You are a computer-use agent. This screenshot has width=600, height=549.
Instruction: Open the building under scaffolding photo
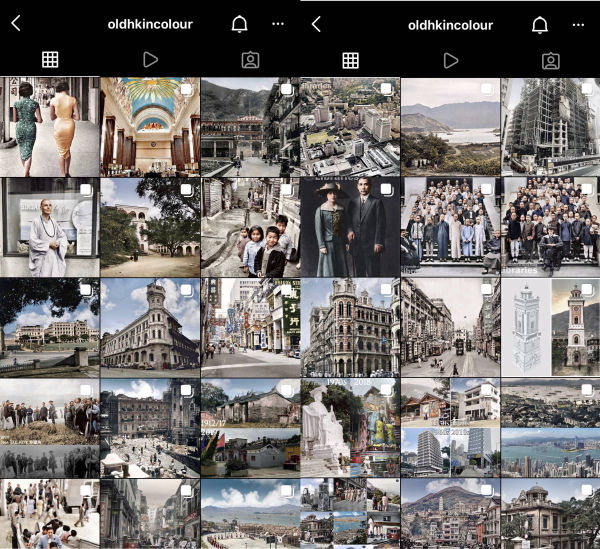551,127
